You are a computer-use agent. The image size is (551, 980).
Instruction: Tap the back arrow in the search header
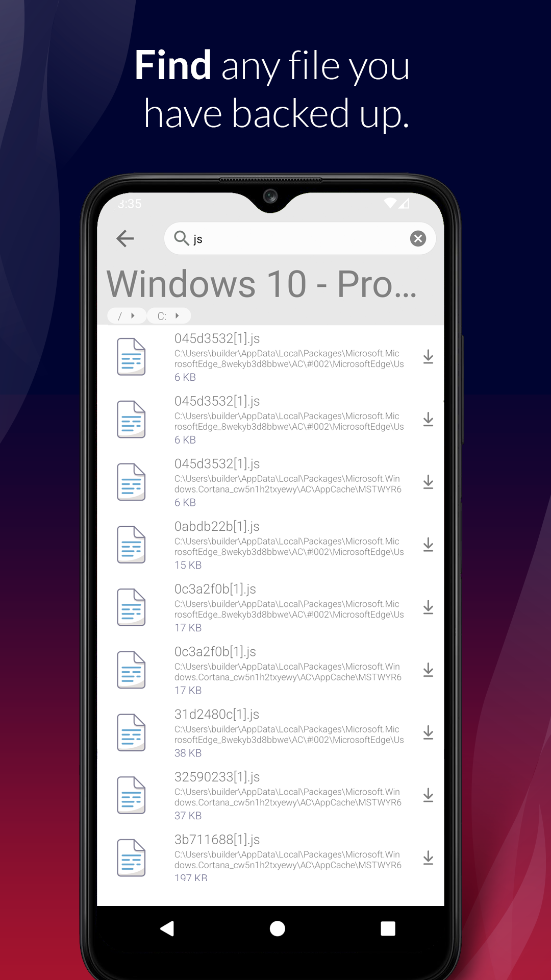[125, 238]
